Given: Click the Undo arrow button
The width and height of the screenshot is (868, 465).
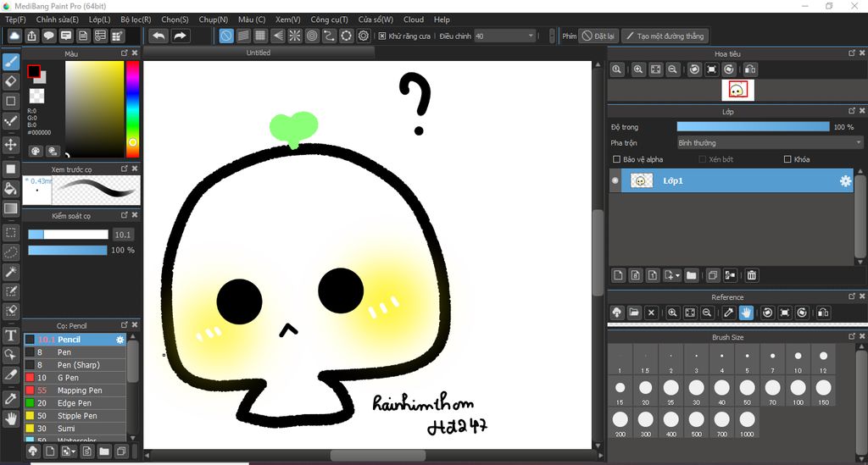Looking at the screenshot, I should click(x=159, y=36).
